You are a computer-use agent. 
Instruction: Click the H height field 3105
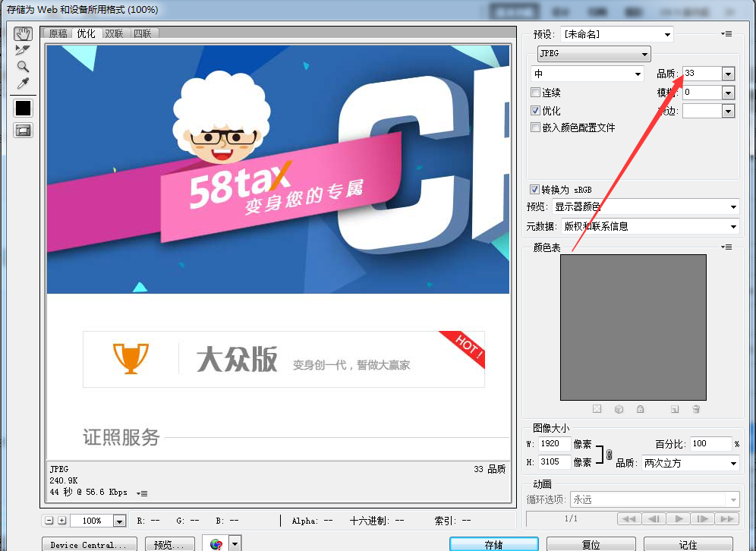[x=554, y=461]
